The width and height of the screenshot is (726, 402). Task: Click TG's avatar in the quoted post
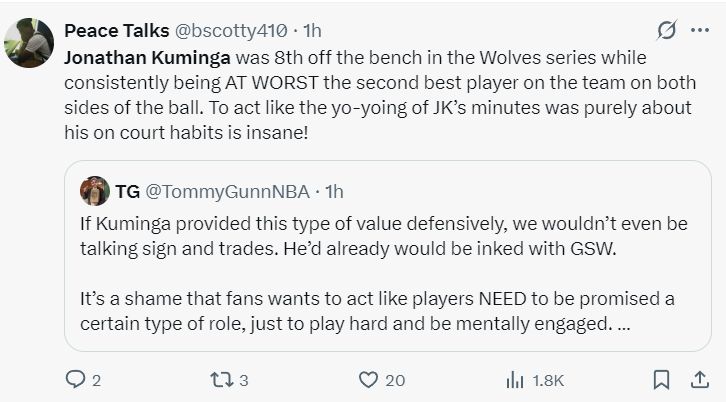(94, 190)
